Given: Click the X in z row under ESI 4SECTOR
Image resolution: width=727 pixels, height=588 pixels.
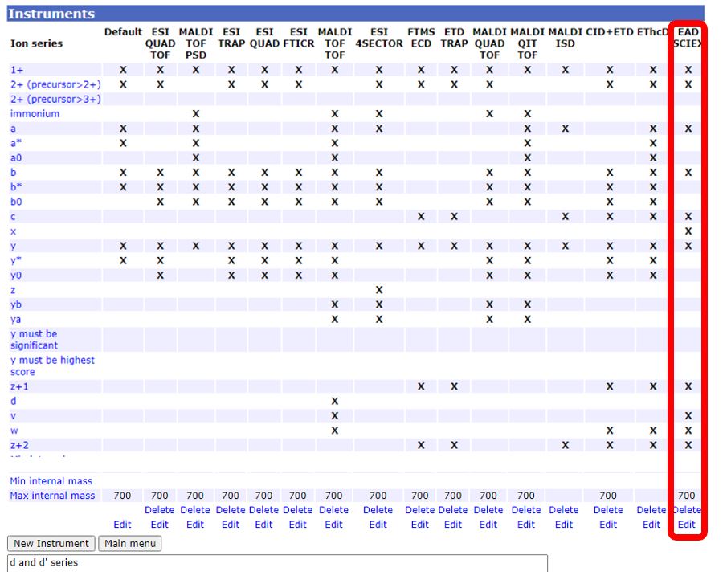Looking at the screenshot, I should pyautogui.click(x=379, y=290).
